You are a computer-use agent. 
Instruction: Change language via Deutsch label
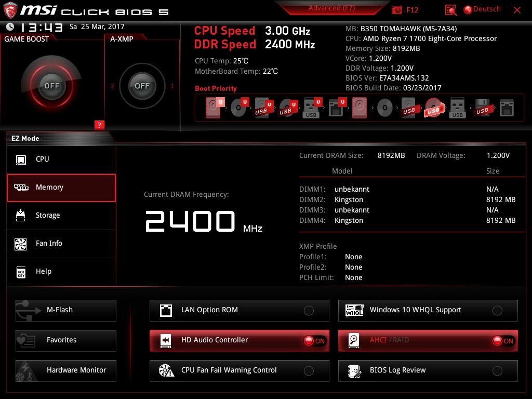click(487, 9)
